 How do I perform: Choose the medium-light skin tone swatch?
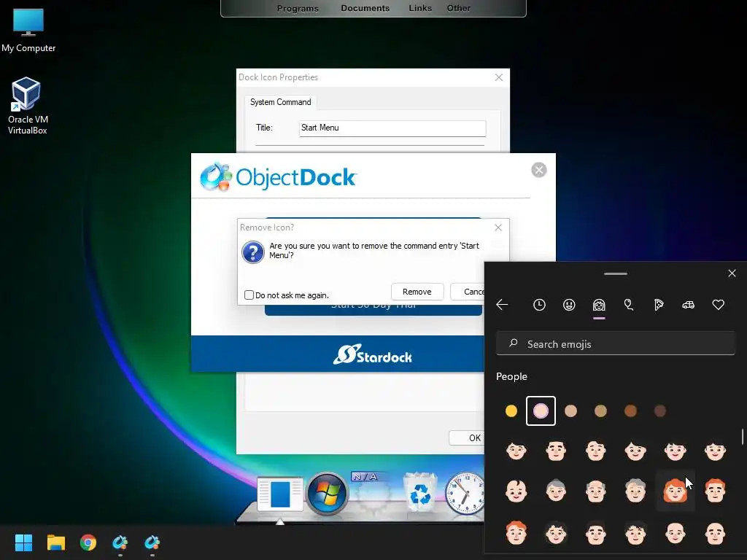[x=570, y=411]
